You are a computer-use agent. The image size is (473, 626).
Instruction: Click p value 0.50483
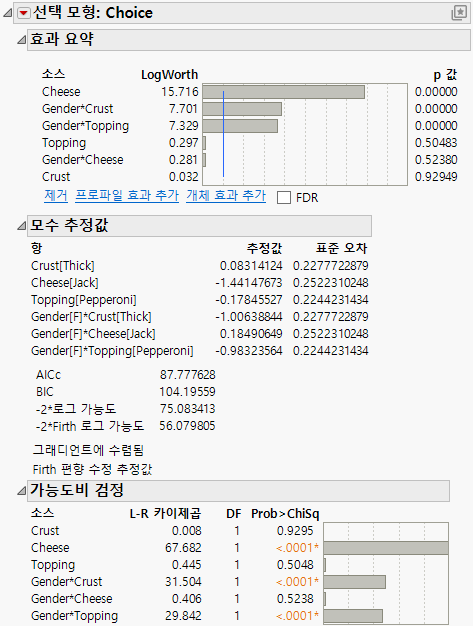[x=436, y=143]
